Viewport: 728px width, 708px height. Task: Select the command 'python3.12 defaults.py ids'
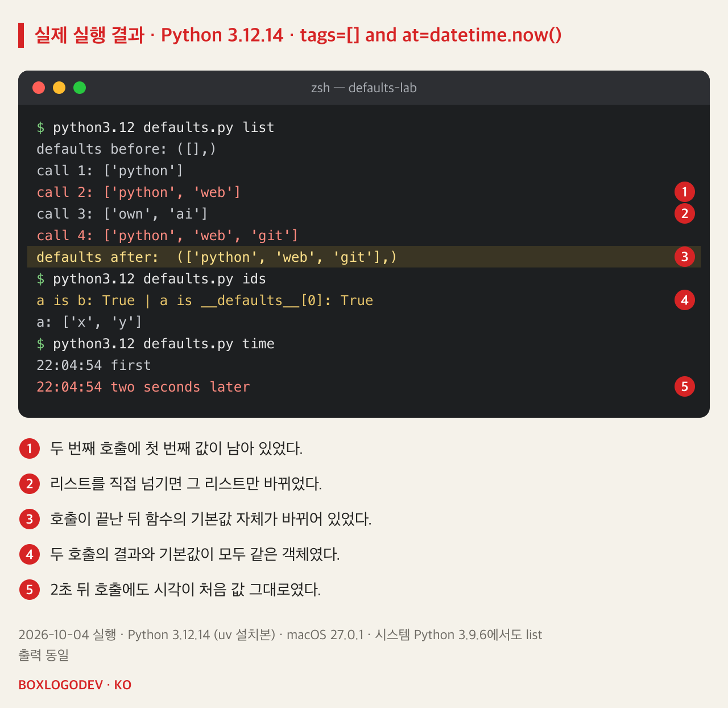(159, 279)
